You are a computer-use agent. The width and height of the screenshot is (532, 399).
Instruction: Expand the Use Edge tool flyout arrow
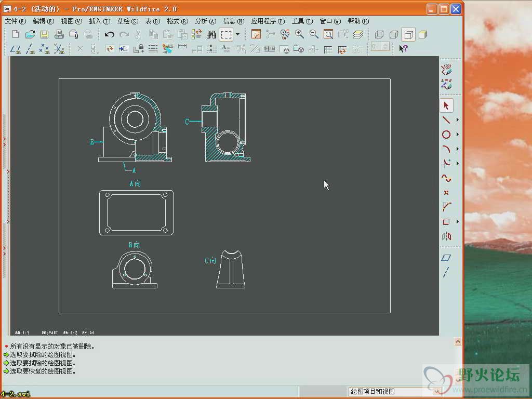pyautogui.click(x=457, y=221)
